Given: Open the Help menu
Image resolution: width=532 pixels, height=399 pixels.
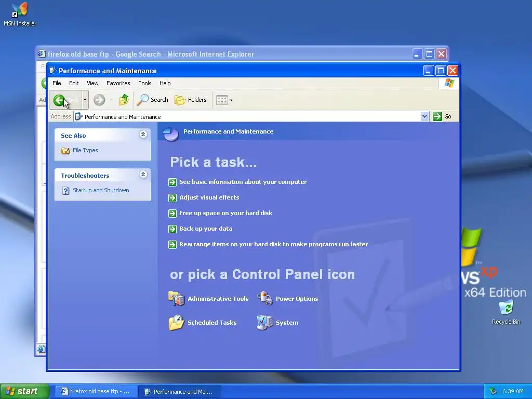Looking at the screenshot, I should coord(165,83).
